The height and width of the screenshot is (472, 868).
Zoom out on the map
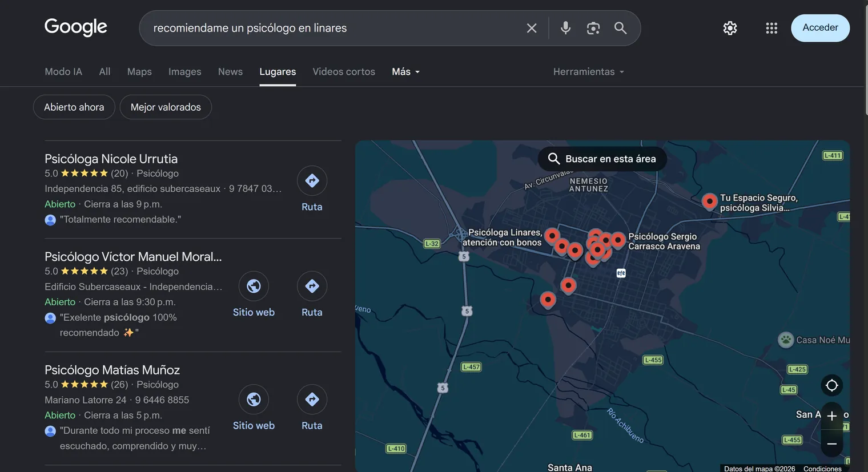832,444
